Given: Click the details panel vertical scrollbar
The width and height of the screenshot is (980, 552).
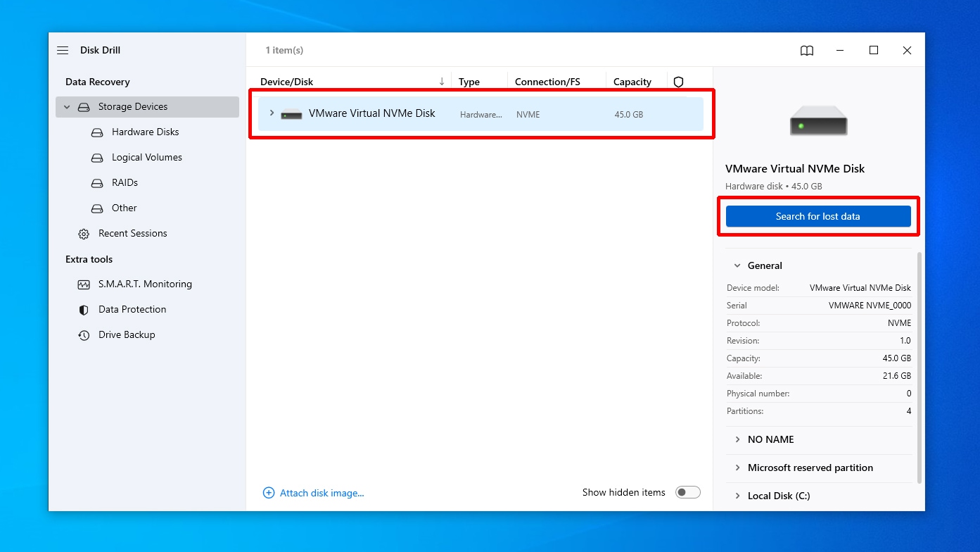Looking at the screenshot, I should pos(918,366).
